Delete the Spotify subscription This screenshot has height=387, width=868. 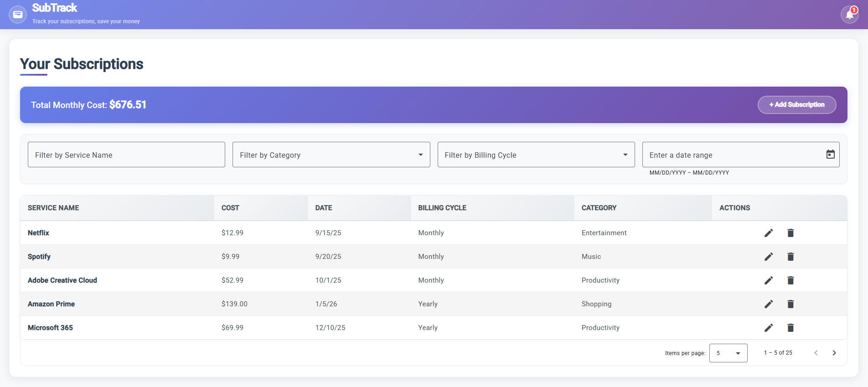click(x=790, y=257)
